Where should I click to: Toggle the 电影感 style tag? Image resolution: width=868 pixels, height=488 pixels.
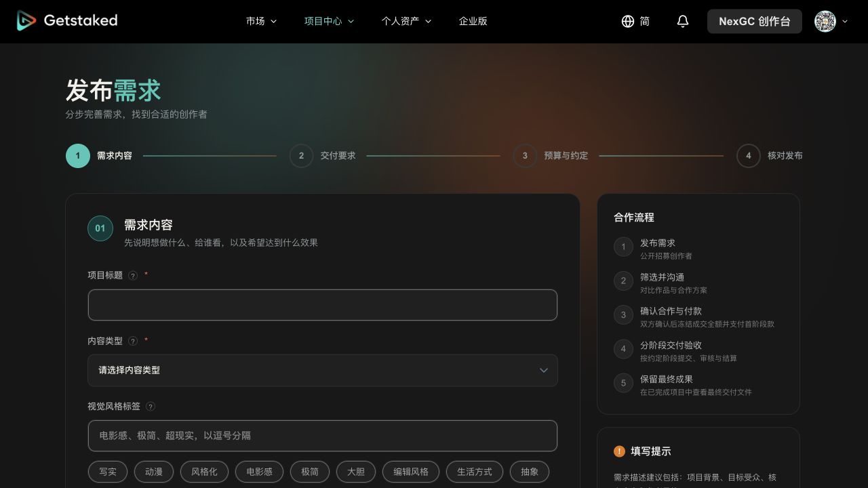pos(259,472)
